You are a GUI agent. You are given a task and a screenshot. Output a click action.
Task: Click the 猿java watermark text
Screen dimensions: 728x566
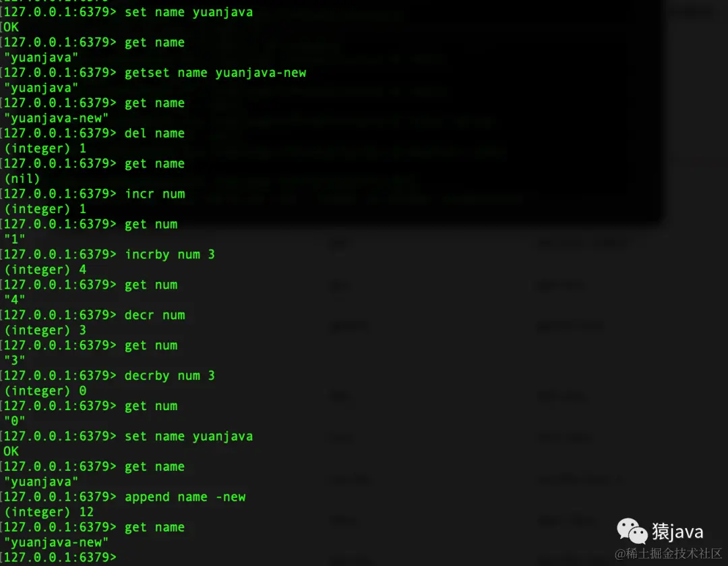click(x=677, y=532)
